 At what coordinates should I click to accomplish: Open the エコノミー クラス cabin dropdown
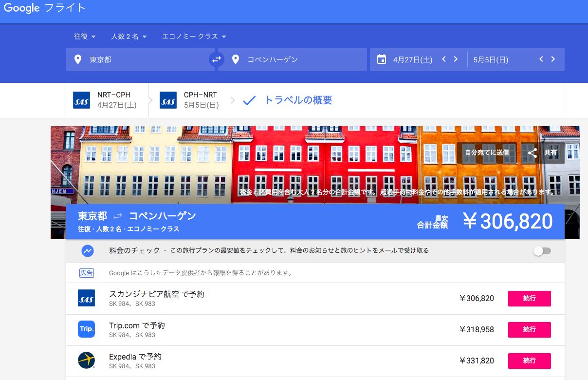[x=194, y=37]
